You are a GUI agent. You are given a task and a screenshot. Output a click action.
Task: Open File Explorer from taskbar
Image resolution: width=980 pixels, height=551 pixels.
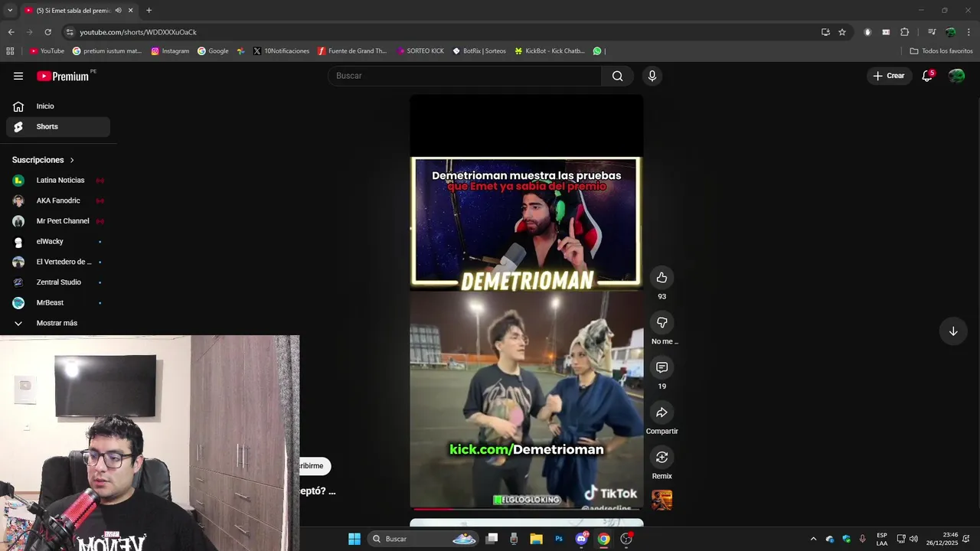tap(536, 539)
